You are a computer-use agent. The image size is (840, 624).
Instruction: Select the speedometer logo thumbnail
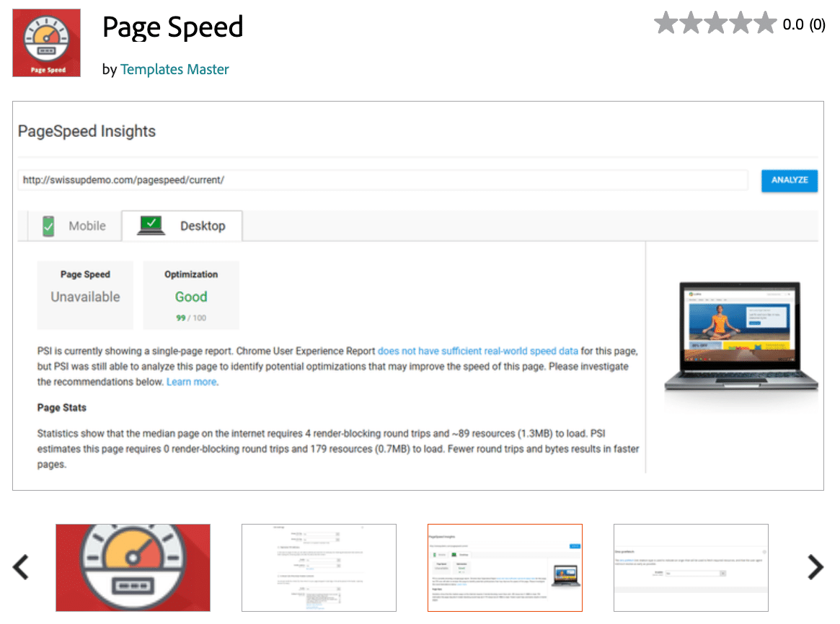coord(133,567)
